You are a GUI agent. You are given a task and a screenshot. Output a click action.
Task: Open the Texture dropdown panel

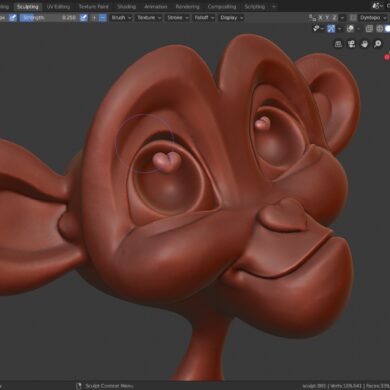click(x=149, y=18)
